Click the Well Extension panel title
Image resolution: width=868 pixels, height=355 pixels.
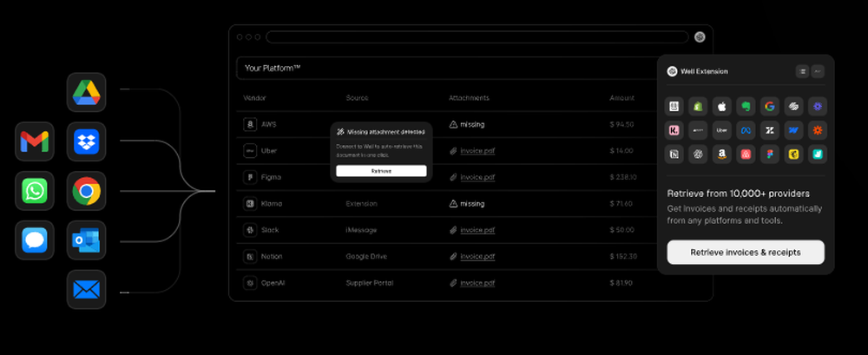704,71
